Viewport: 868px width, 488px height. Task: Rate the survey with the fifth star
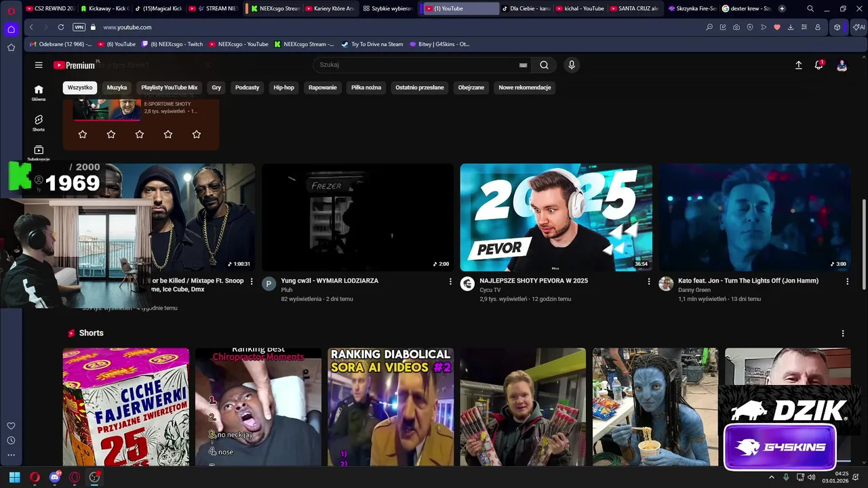click(x=197, y=134)
